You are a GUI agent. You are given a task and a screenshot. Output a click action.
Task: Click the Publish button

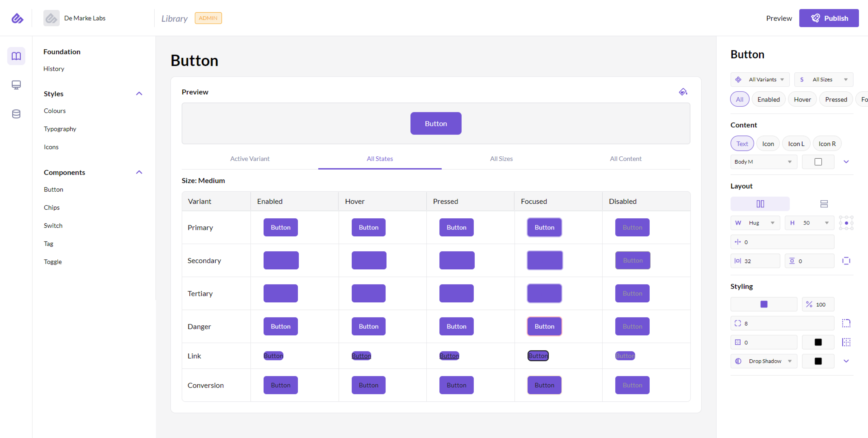click(829, 18)
